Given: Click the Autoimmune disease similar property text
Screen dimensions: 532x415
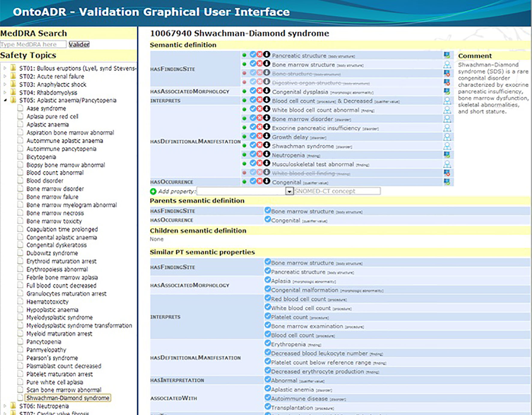Looking at the screenshot, I should (299, 398).
